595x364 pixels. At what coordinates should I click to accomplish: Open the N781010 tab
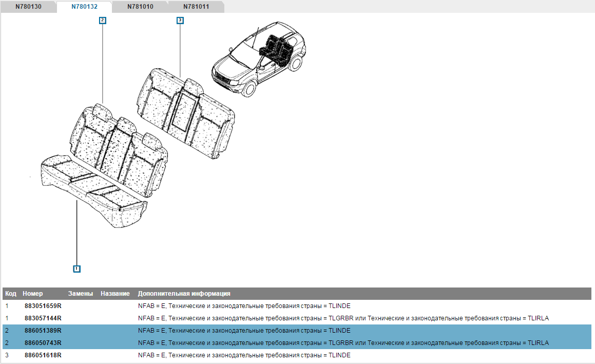click(140, 7)
